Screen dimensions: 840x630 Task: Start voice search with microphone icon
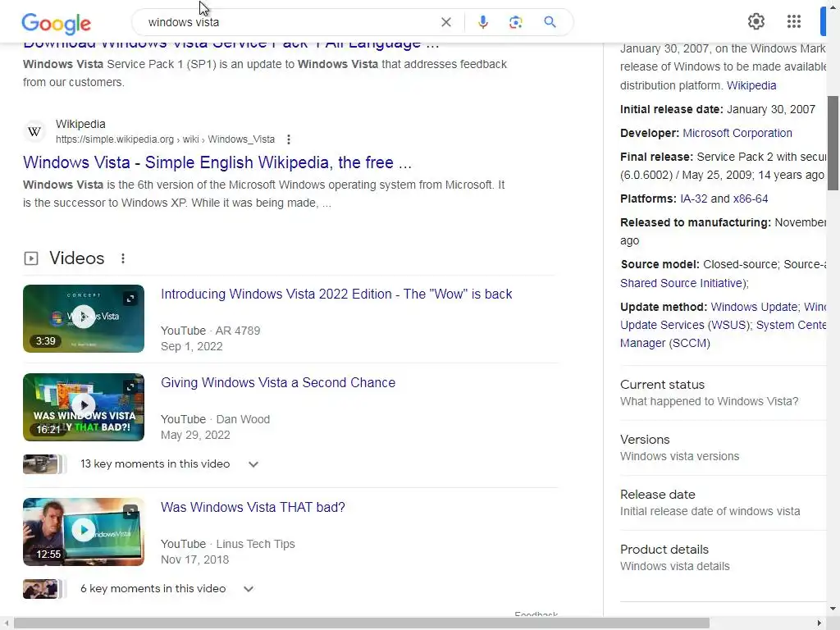[482, 22]
